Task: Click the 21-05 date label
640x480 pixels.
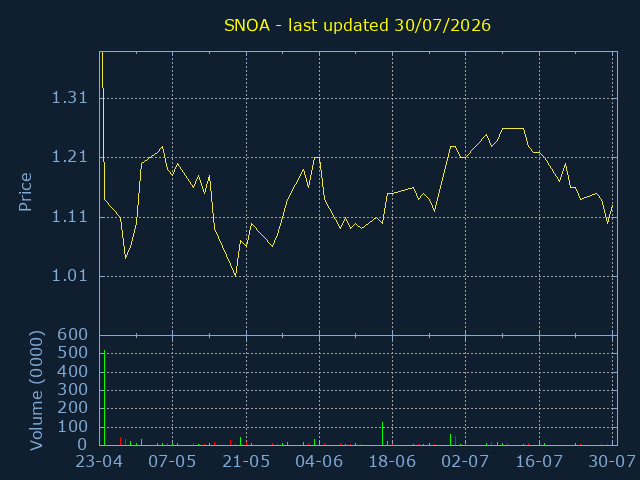Action: tap(246, 462)
